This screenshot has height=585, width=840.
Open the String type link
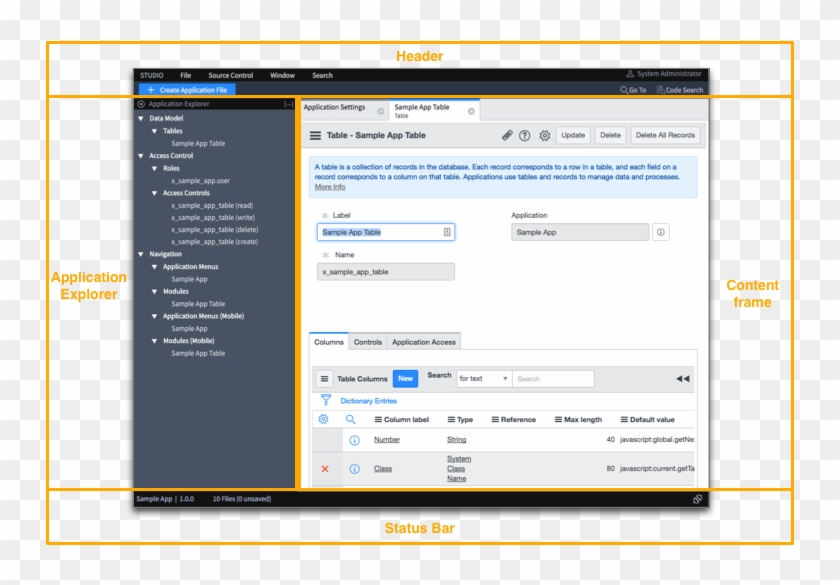tap(456, 440)
